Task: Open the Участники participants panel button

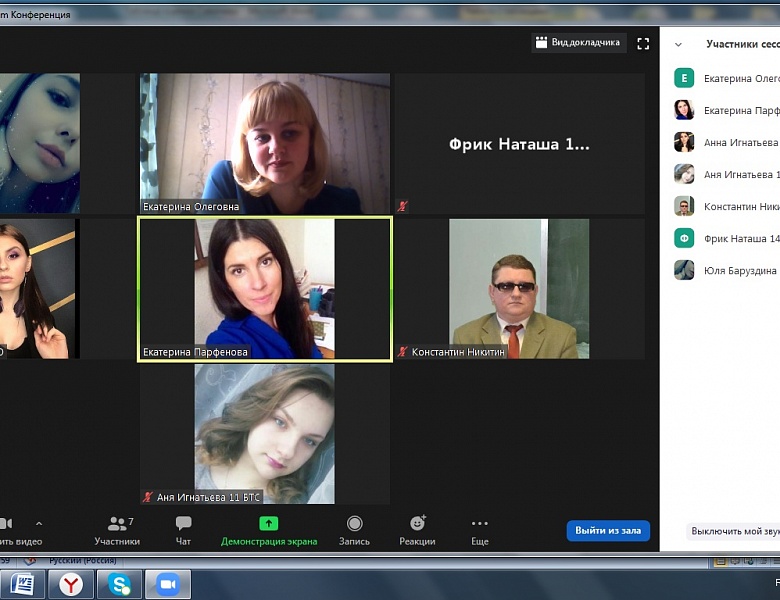Action: pyautogui.click(x=117, y=531)
